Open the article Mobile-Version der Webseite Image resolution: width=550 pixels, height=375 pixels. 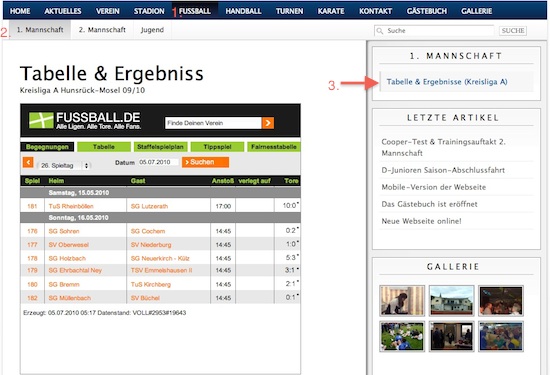[x=434, y=187]
